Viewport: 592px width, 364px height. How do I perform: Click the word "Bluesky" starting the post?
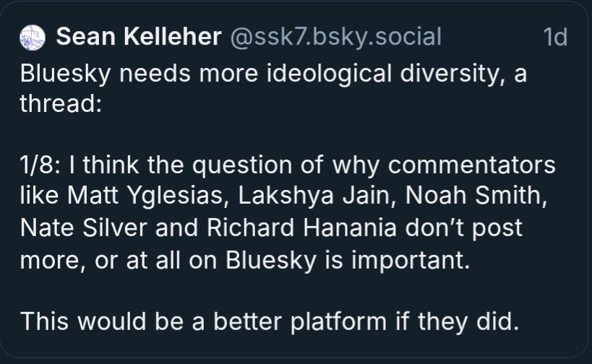[65, 73]
